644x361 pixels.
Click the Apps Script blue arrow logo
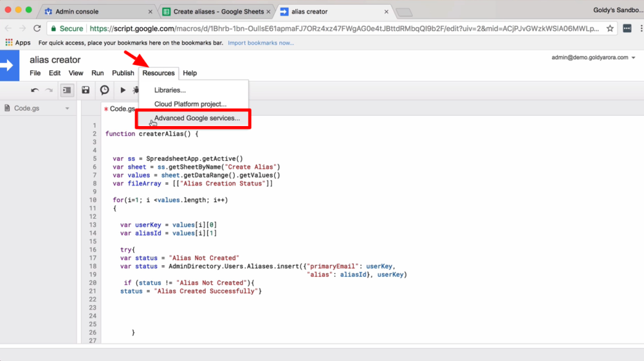pyautogui.click(x=10, y=65)
